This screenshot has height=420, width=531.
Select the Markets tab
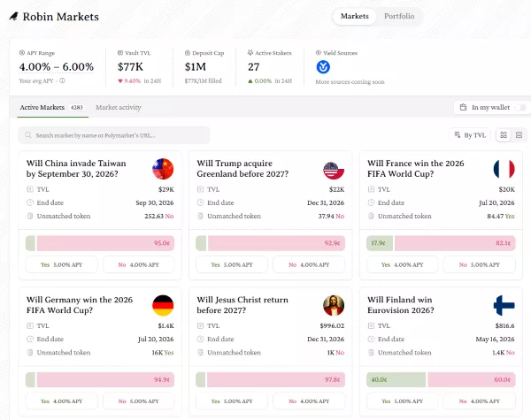coord(354,16)
